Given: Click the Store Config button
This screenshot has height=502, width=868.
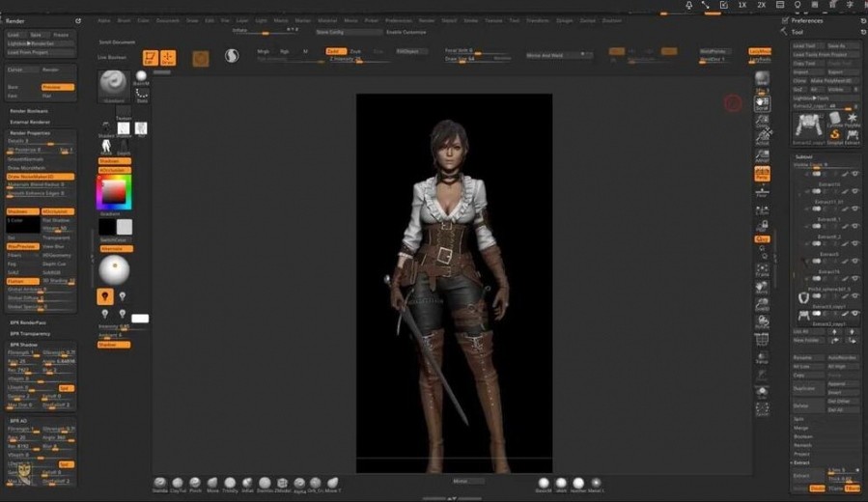Looking at the screenshot, I should pos(349,32).
